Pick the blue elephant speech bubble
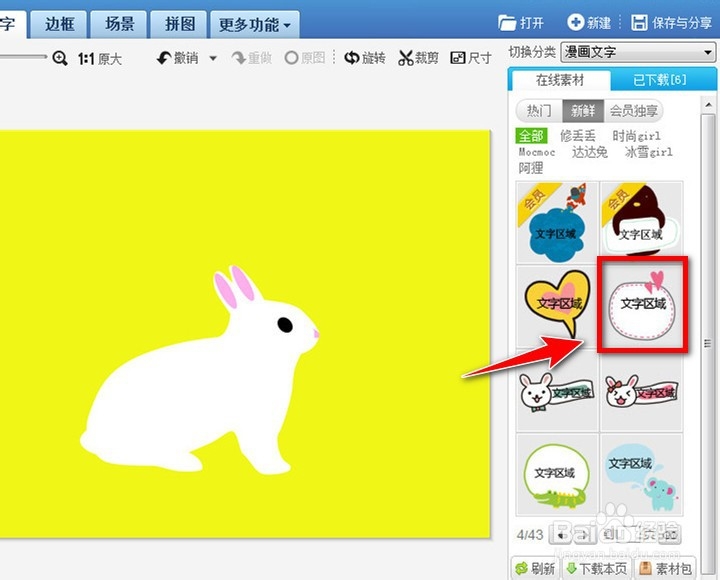 pos(641,475)
